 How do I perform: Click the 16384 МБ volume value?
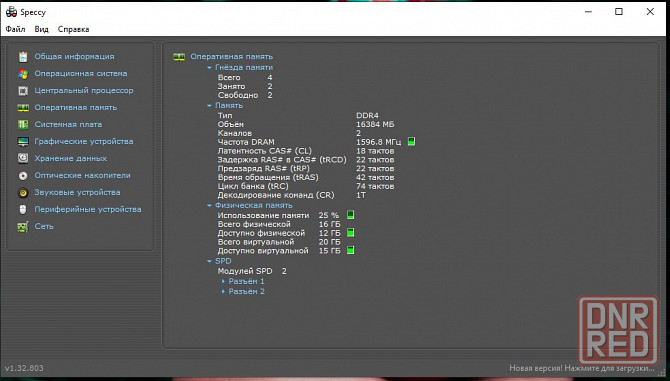coord(375,124)
